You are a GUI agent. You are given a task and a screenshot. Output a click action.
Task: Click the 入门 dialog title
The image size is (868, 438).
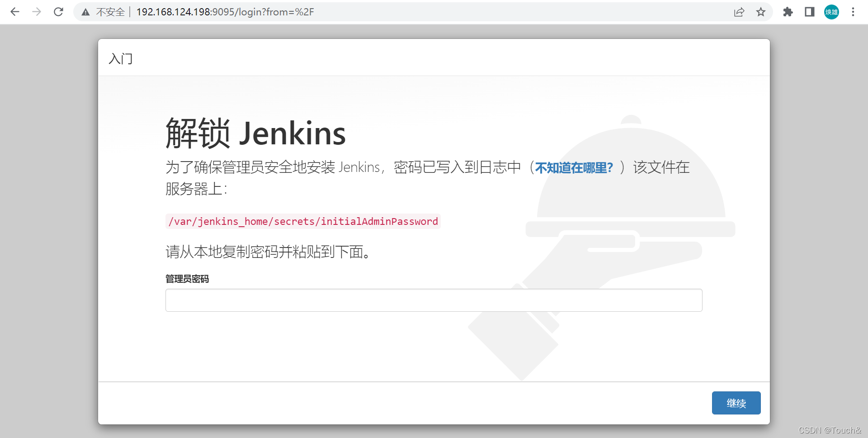click(x=121, y=59)
